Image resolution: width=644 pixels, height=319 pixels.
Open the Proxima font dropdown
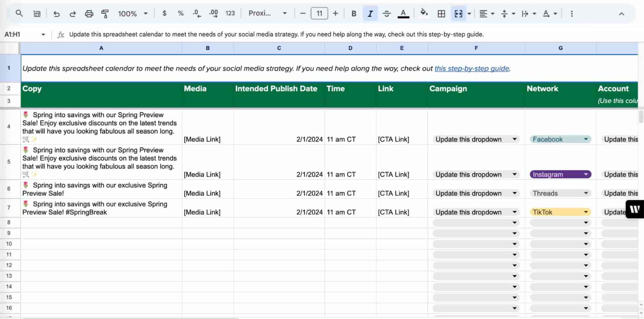click(x=267, y=14)
